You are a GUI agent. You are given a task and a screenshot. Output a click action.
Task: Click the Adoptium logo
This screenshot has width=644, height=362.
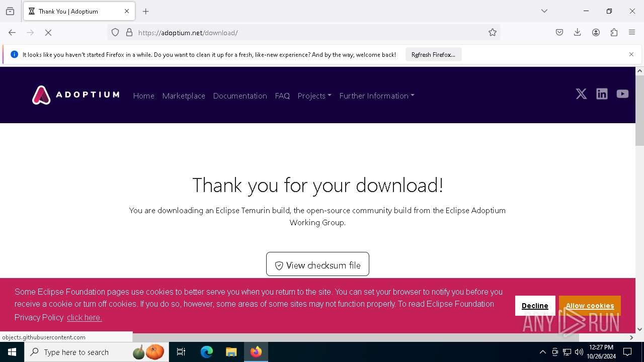coord(76,95)
